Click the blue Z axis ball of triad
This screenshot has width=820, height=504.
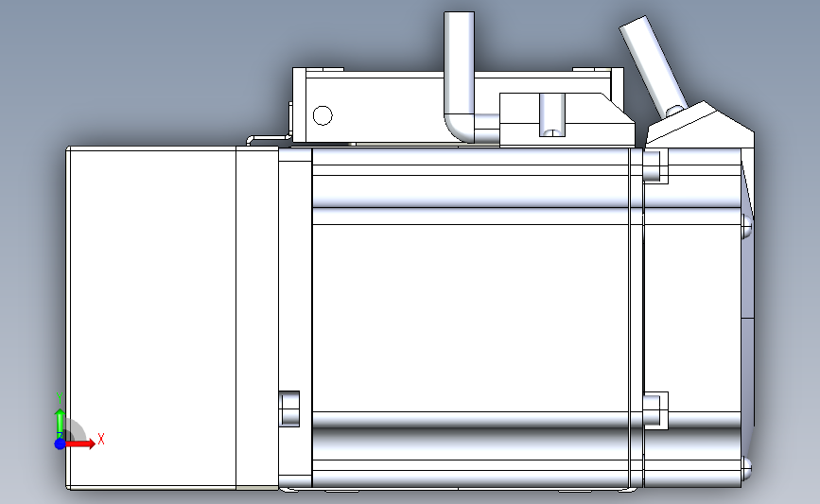tap(60, 443)
